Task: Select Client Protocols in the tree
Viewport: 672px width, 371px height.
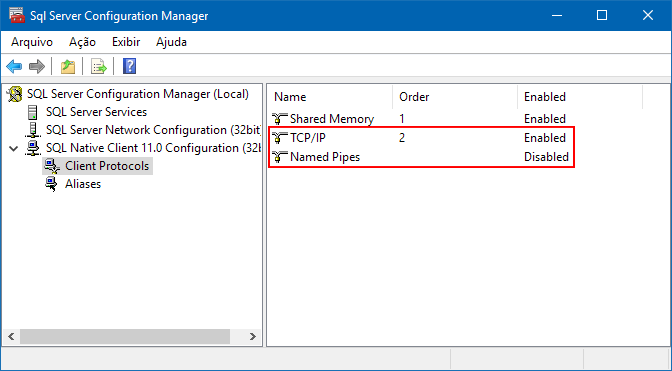Action: point(107,166)
